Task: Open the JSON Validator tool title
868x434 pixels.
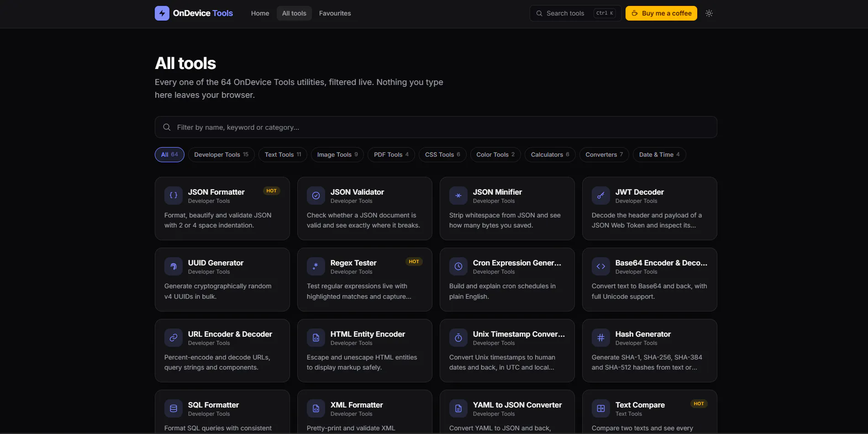Action: (357, 192)
